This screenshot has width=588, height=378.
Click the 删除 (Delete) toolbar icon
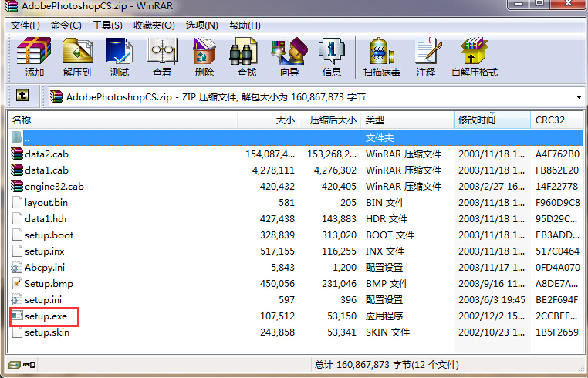click(204, 51)
